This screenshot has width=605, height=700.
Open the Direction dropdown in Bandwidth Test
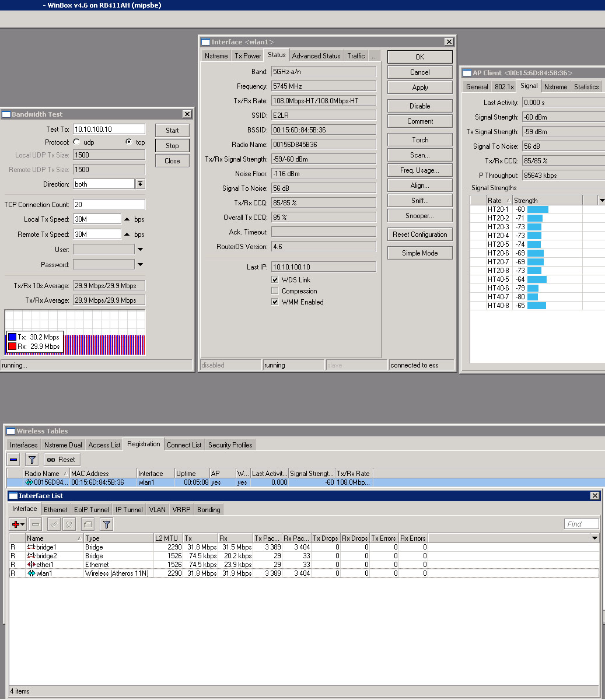pyautogui.click(x=140, y=184)
